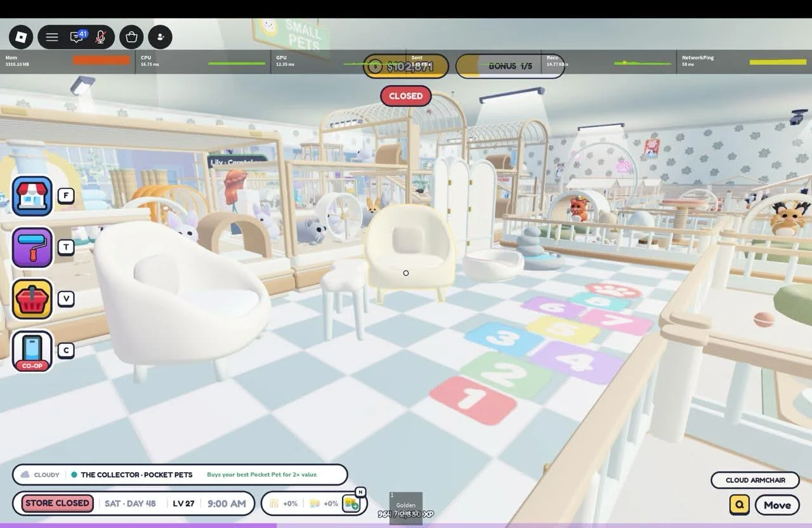
Task: Toggle the Store Closed button
Action: click(58, 503)
